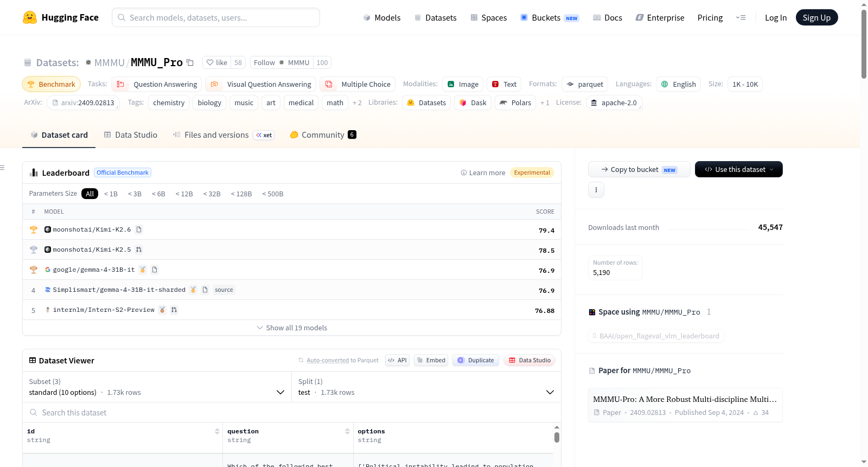This screenshot has height=467, width=868.
Task: Filter leaderboard by < 500B parameters
Action: [273, 194]
